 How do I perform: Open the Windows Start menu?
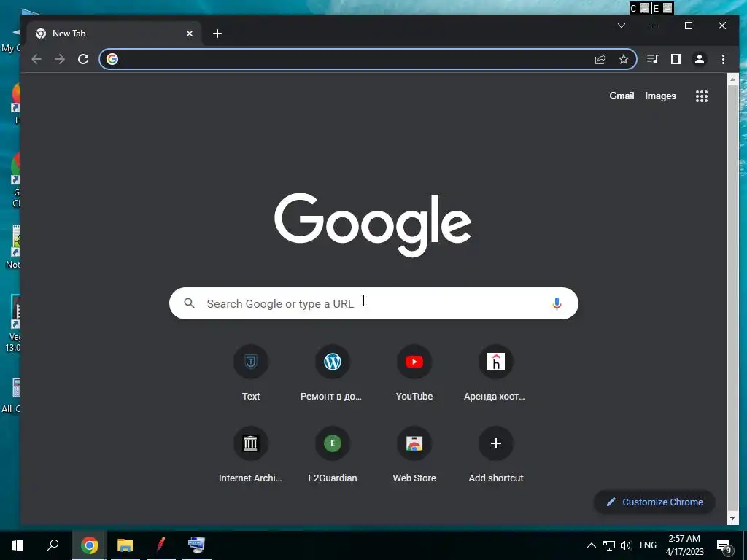coord(18,545)
